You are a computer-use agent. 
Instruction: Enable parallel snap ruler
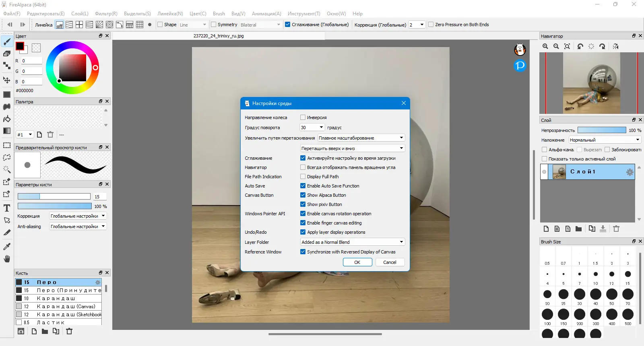(69, 25)
